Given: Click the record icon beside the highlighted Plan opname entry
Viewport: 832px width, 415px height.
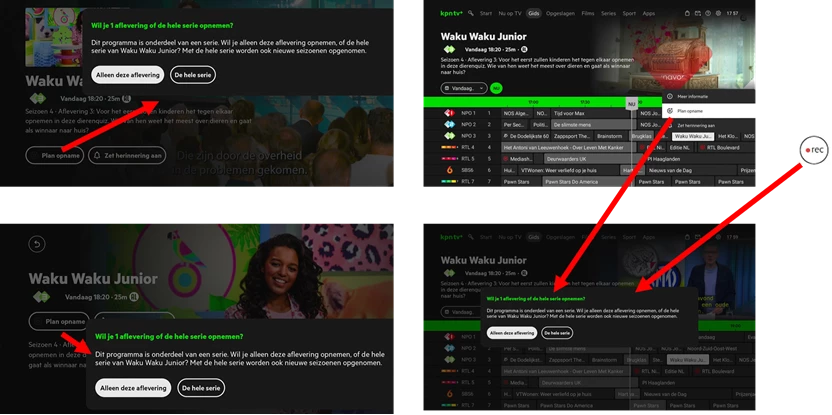Looking at the screenshot, I should [x=670, y=111].
